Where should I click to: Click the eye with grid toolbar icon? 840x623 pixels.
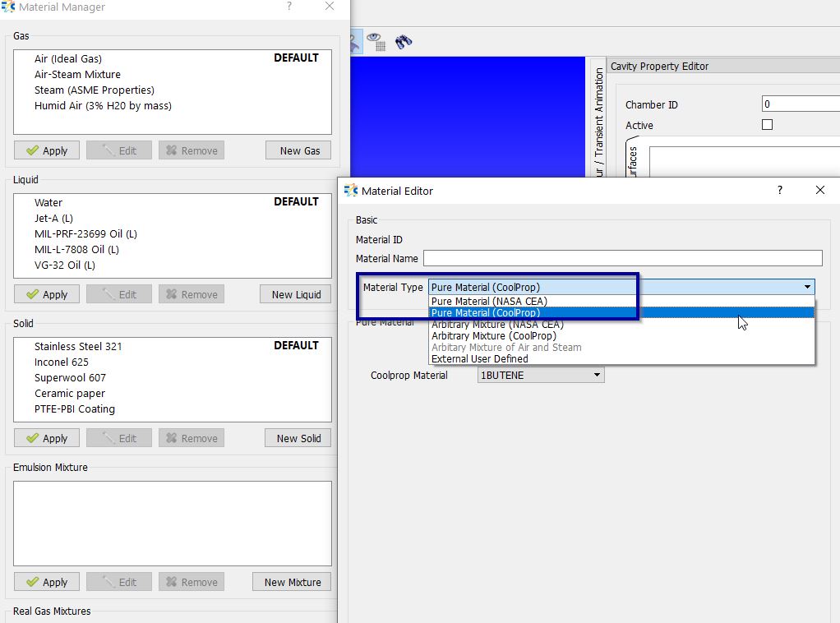376,40
